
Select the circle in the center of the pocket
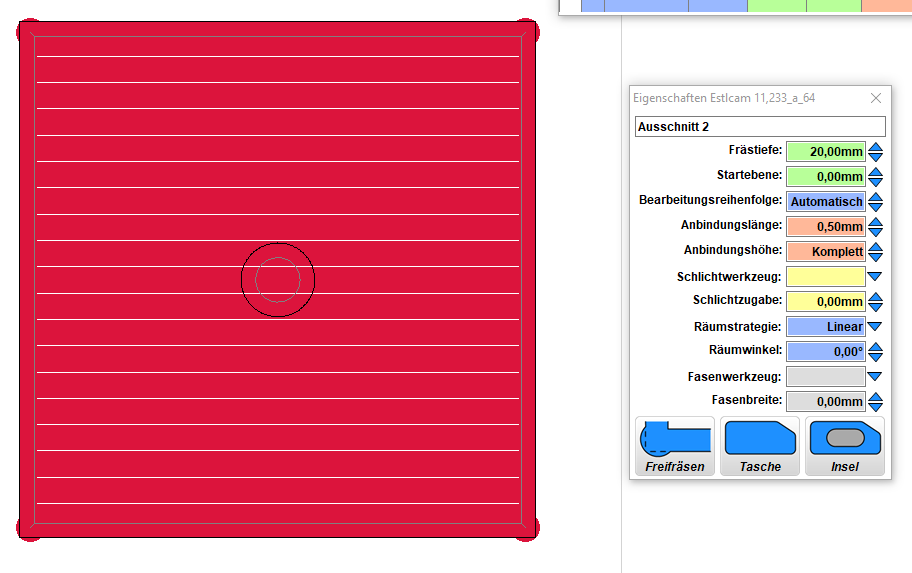point(278,280)
